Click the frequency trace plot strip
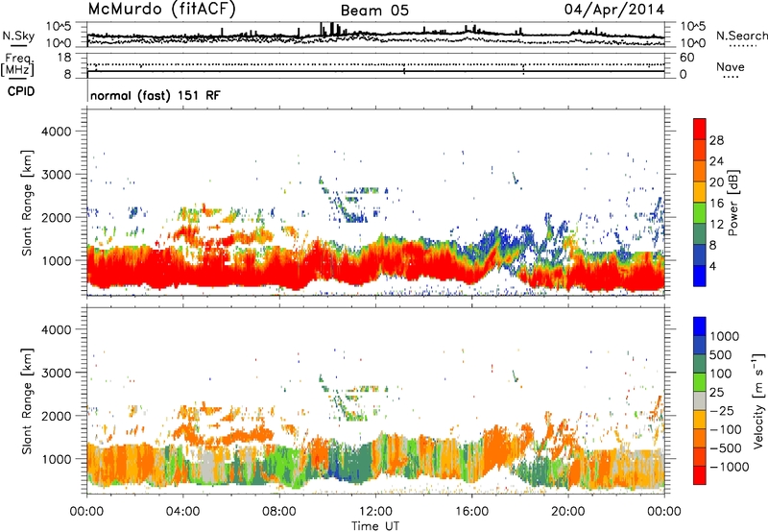 pos(375,65)
